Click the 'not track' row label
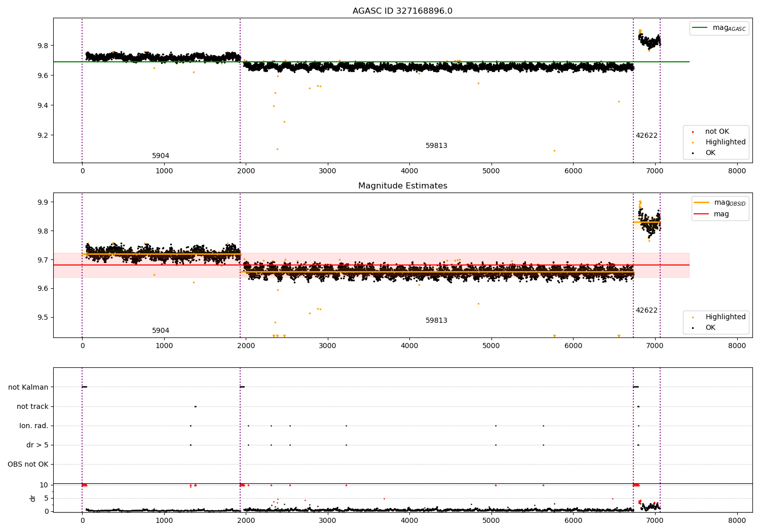Screen dimensions: 760x532 (x=32, y=406)
